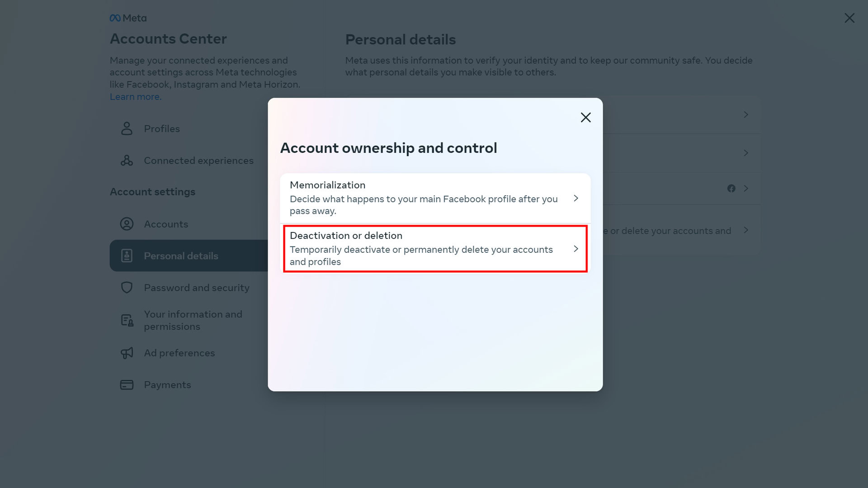Click the Ad preferences megaphone icon

tap(127, 353)
